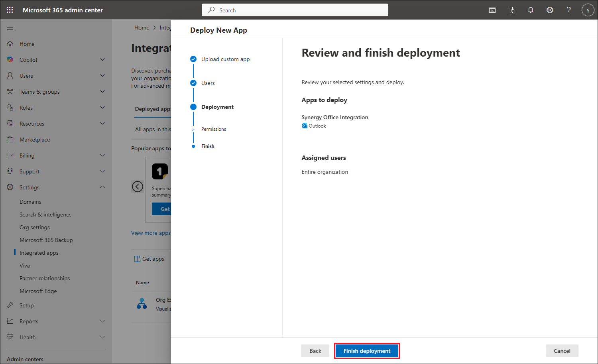
Task: Open Org settings in sidebar
Action: [35, 227]
